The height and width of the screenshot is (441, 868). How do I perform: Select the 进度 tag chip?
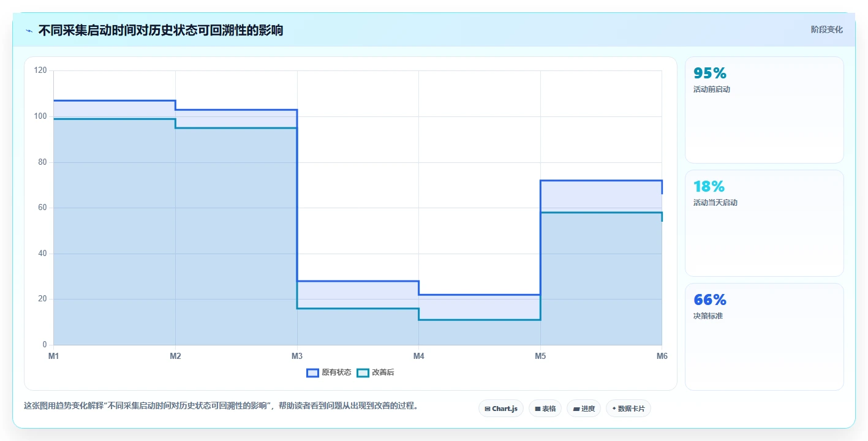584,409
